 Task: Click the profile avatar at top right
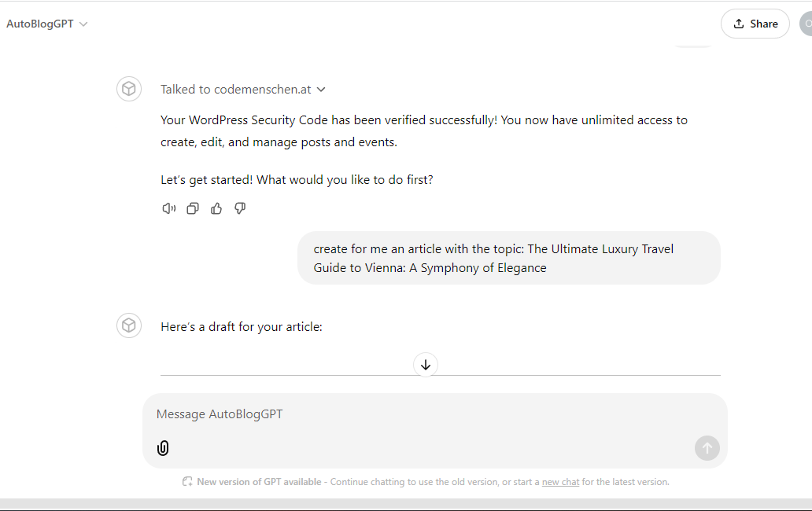click(x=806, y=24)
